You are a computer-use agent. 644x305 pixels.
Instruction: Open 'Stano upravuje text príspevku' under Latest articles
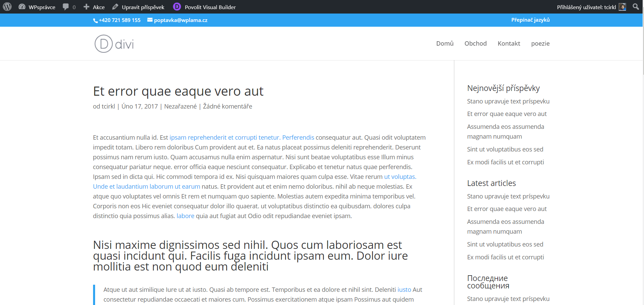coord(508,196)
